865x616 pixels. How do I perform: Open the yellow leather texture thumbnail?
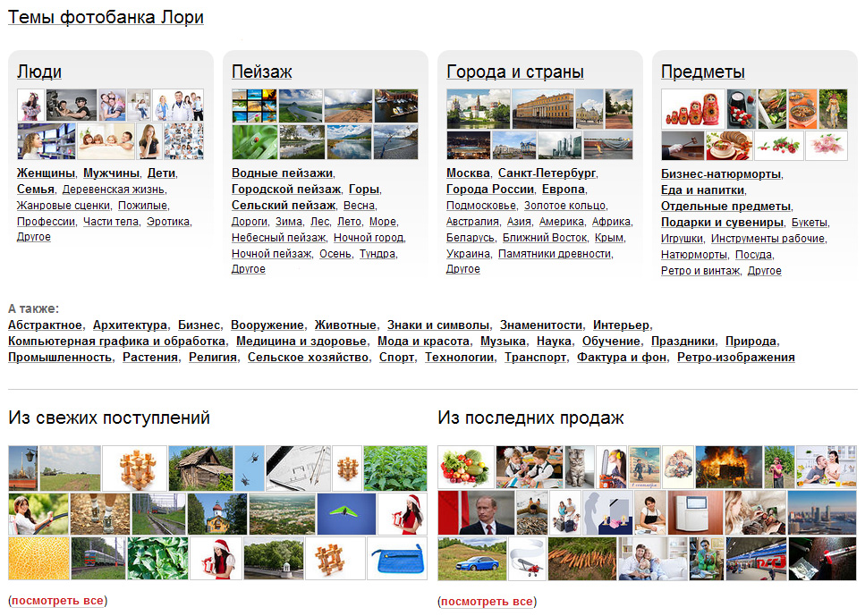point(38,558)
